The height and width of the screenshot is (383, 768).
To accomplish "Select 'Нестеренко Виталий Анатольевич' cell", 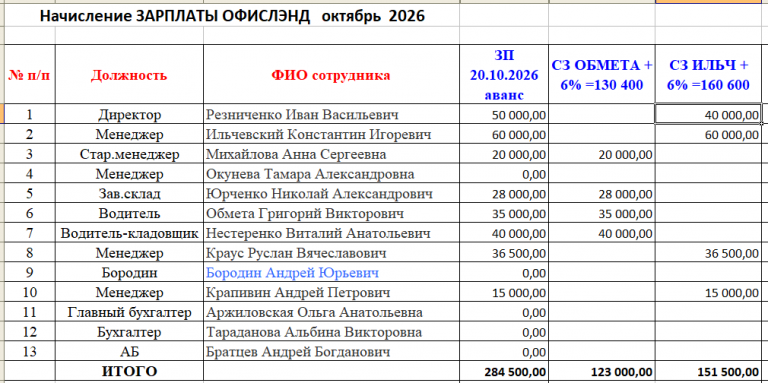I will click(x=331, y=233).
